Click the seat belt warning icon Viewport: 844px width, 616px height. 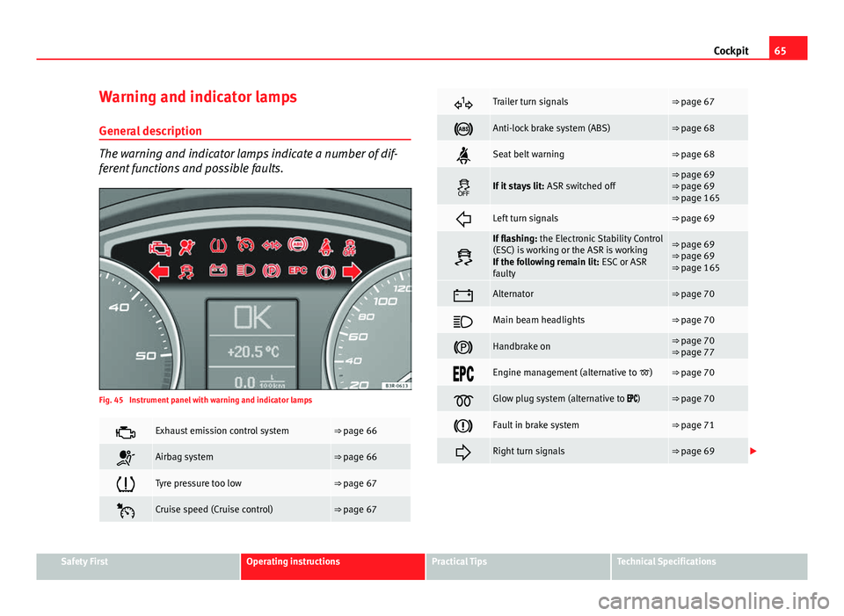463,155
